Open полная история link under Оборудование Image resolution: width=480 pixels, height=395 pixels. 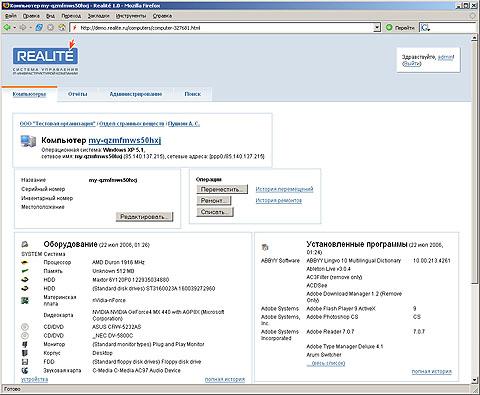coord(225,379)
